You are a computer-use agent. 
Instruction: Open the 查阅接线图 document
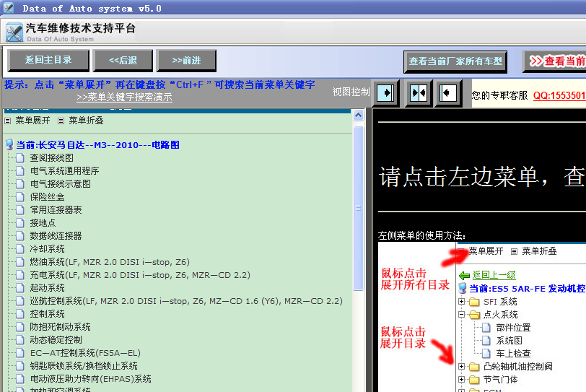click(51, 158)
